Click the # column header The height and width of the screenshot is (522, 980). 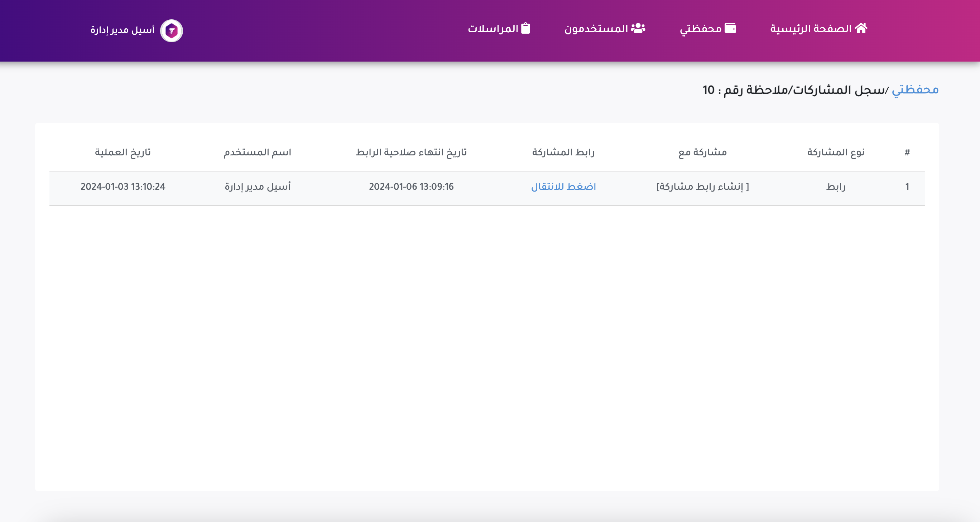[x=907, y=153]
